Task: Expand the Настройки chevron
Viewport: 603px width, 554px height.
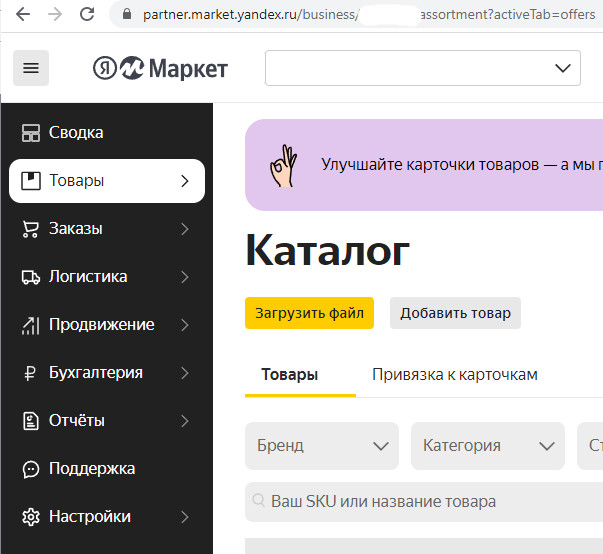Action: [185, 517]
